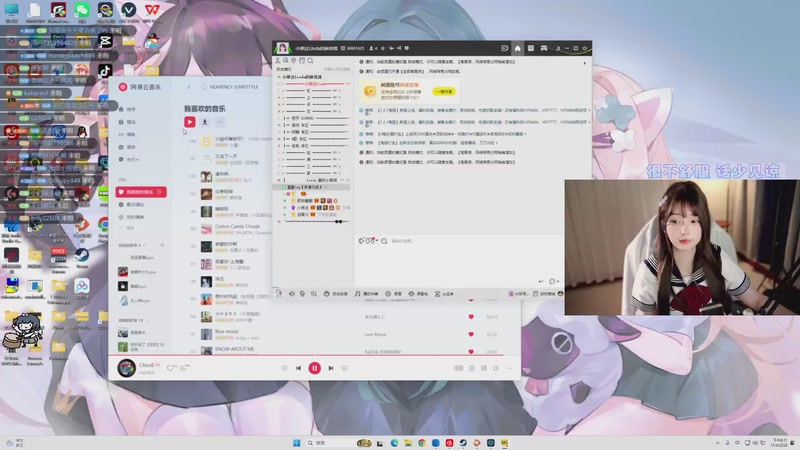Click the yellow button in the voice chat banner
The width and height of the screenshot is (800, 450).
point(444,91)
